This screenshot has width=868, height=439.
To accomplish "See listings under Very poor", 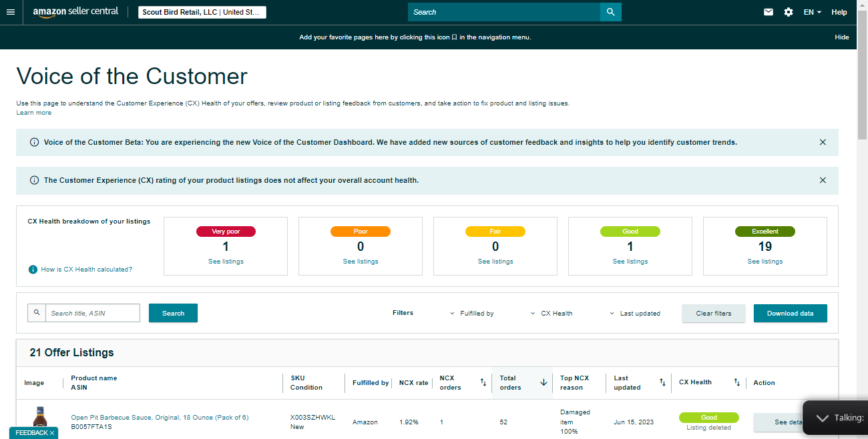I will pyautogui.click(x=226, y=262).
